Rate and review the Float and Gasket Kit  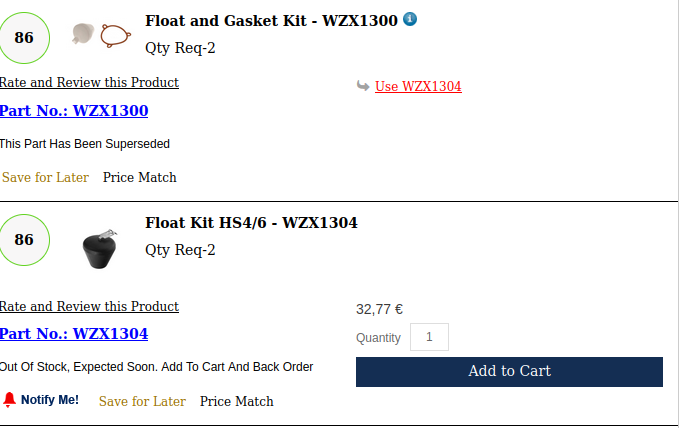click(x=89, y=82)
